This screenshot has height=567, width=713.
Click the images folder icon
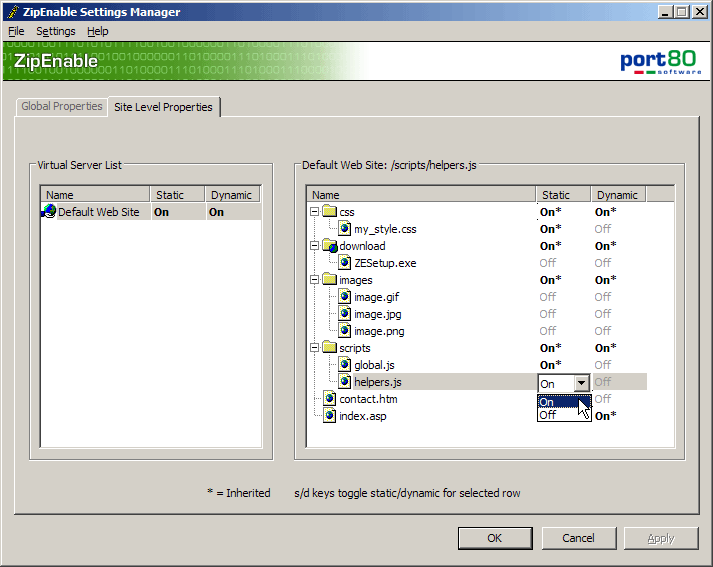click(330, 279)
